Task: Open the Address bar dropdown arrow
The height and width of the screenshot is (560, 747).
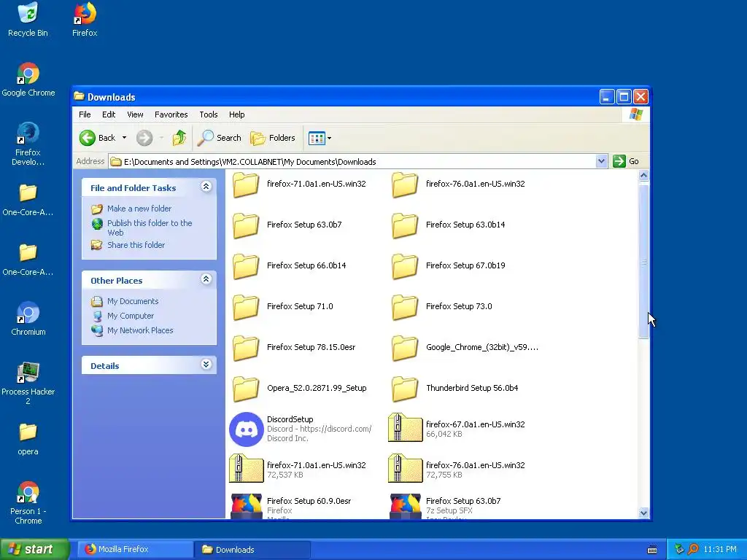Action: tap(601, 161)
